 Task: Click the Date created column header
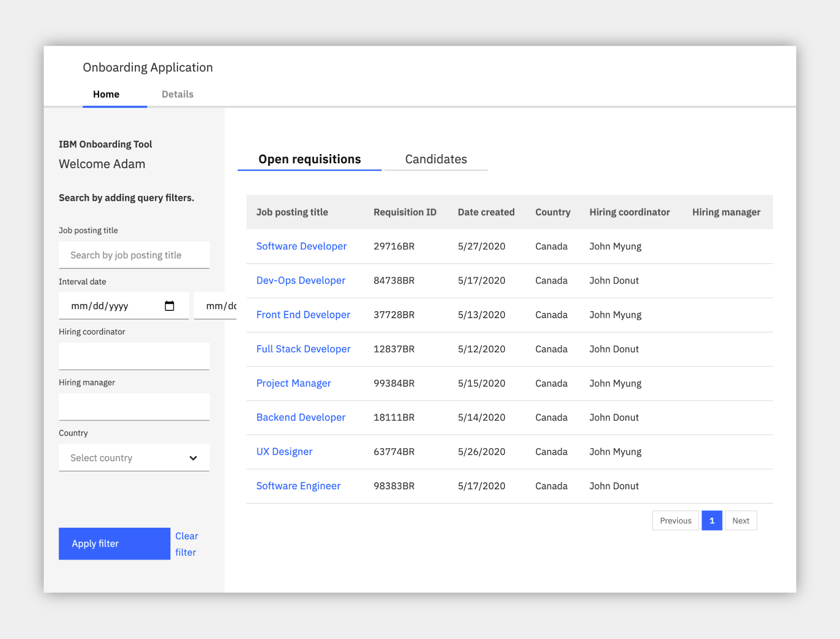486,212
